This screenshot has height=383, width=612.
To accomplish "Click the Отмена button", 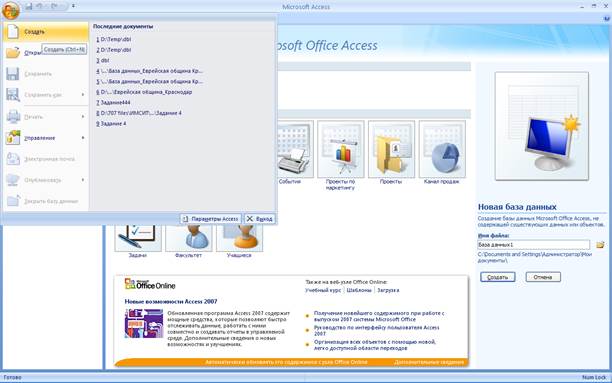I will point(543,277).
